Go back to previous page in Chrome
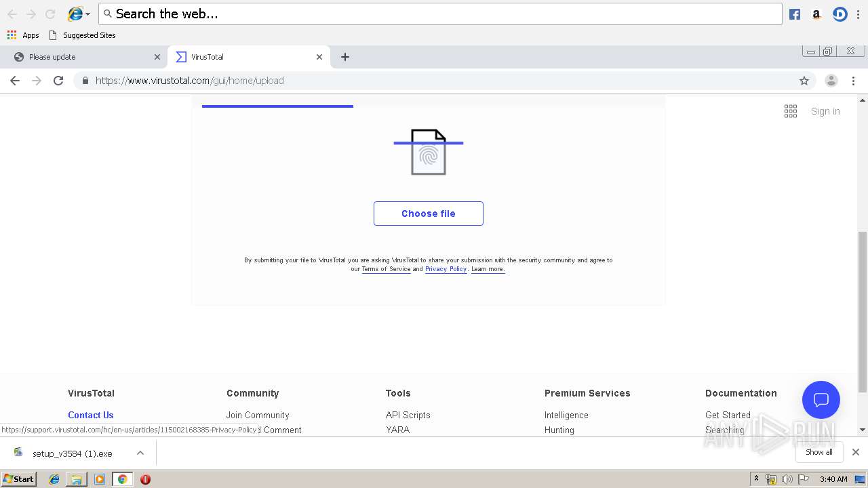This screenshot has height=488, width=868. click(15, 81)
